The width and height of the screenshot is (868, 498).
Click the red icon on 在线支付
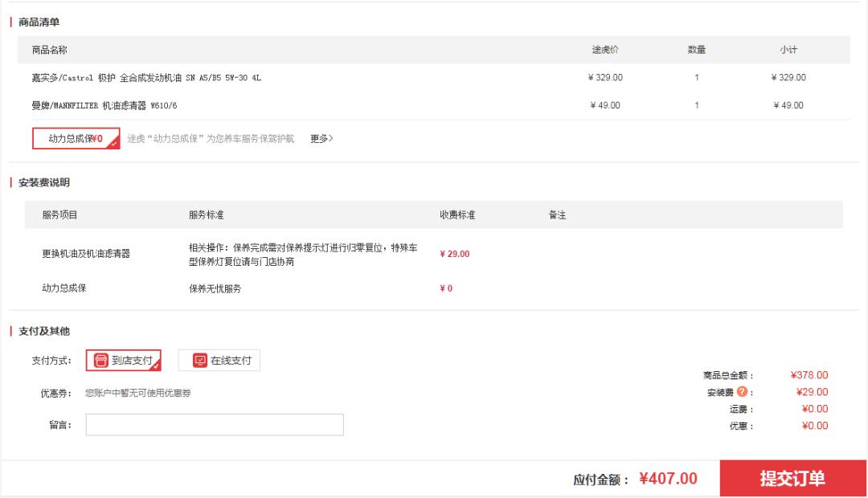[x=200, y=361]
